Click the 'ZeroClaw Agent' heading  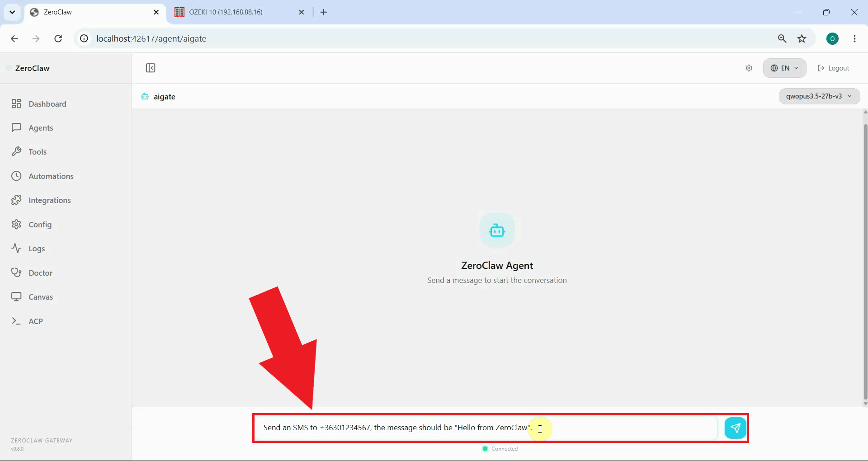(x=497, y=266)
